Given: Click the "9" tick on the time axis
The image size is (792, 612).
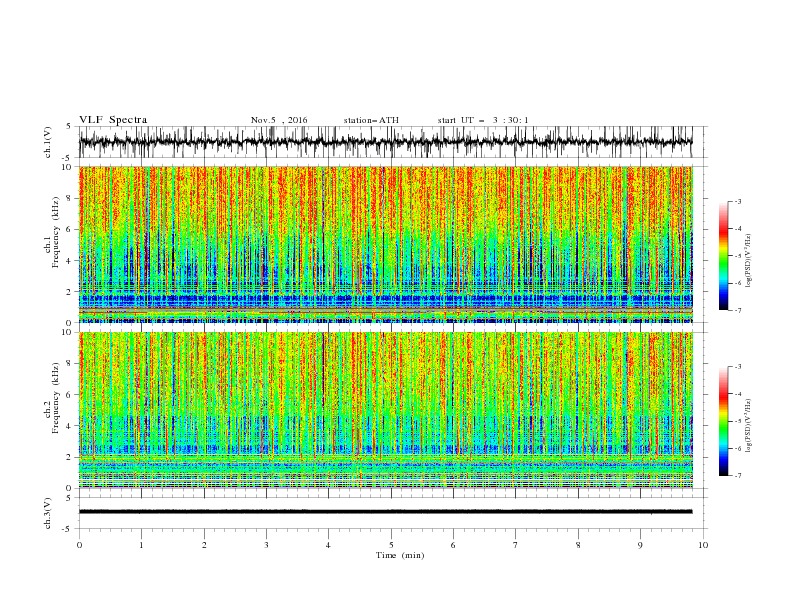Looking at the screenshot, I should click(640, 545).
